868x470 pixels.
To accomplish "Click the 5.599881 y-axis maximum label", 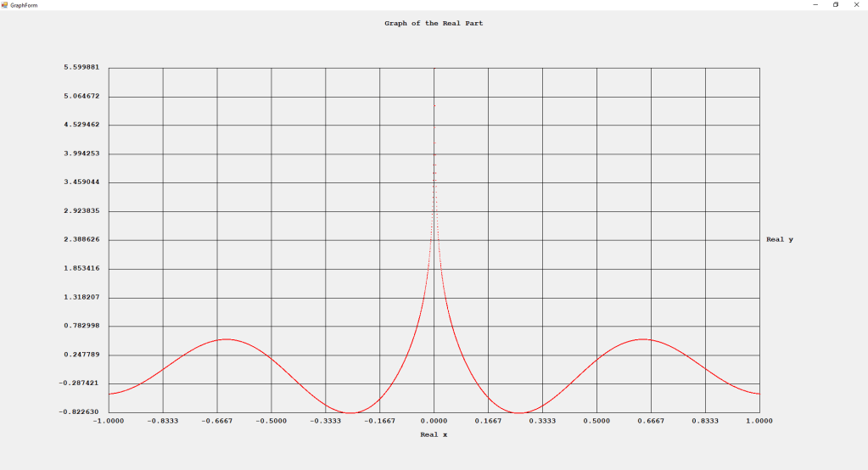I will pyautogui.click(x=78, y=67).
